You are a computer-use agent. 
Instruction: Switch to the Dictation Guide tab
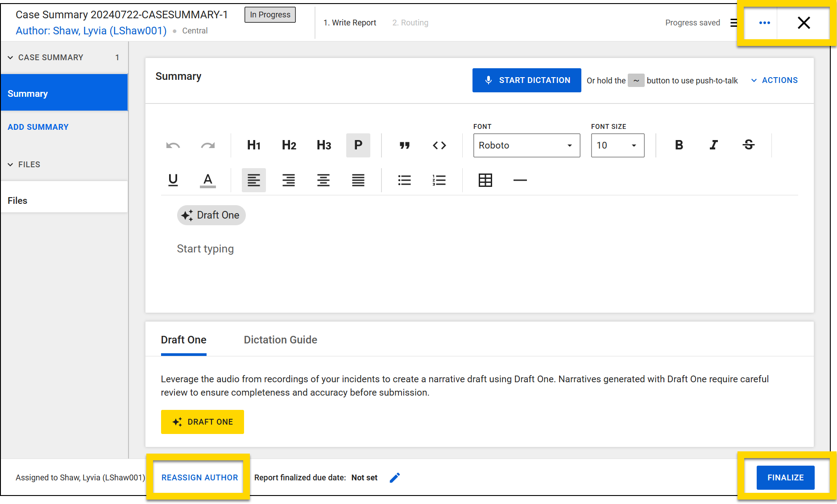280,340
